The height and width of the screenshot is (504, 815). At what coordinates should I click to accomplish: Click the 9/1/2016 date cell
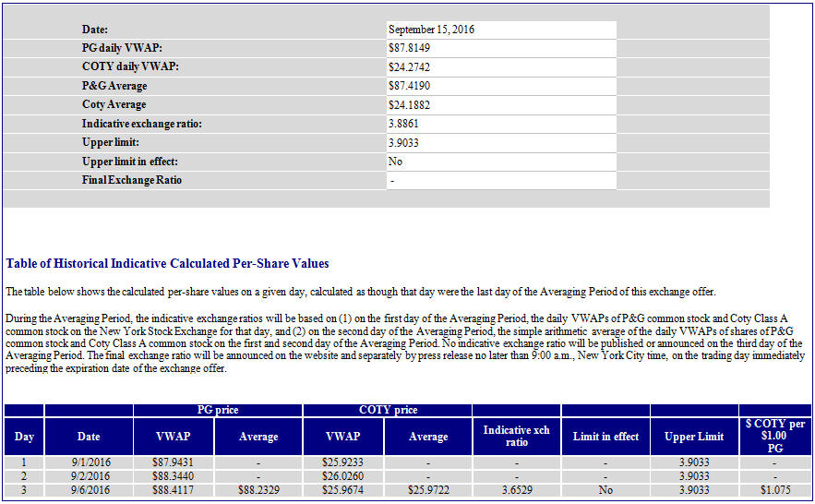click(89, 462)
